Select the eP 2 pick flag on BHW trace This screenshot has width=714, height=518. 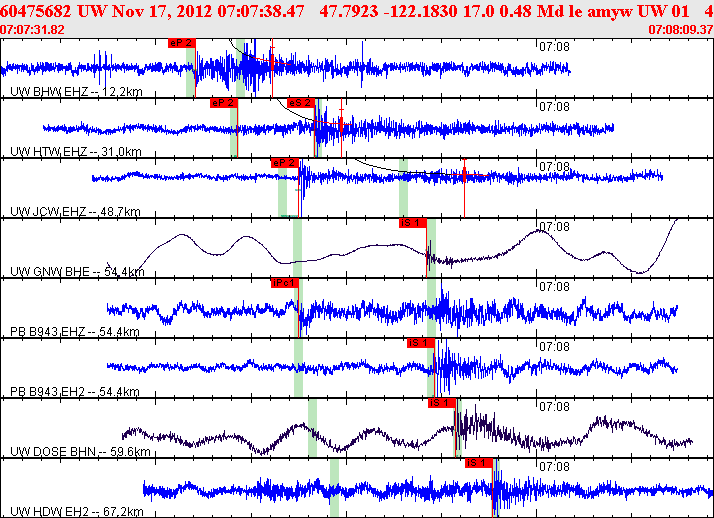(x=182, y=43)
